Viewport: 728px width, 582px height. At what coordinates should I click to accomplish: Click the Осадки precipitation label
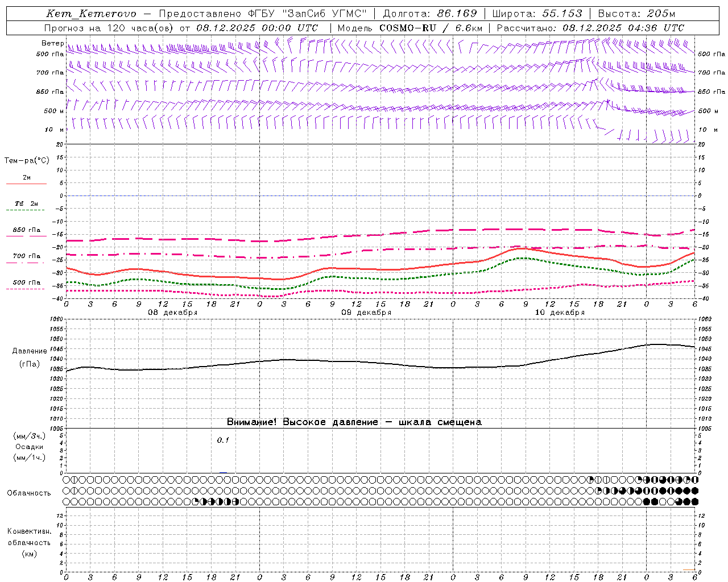point(29,447)
